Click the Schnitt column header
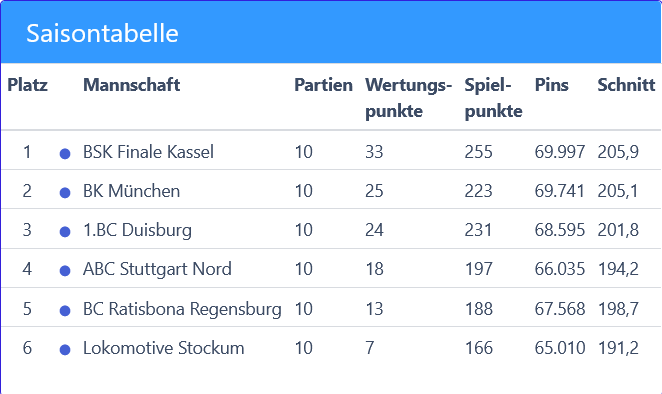The image size is (662, 394). coord(626,85)
